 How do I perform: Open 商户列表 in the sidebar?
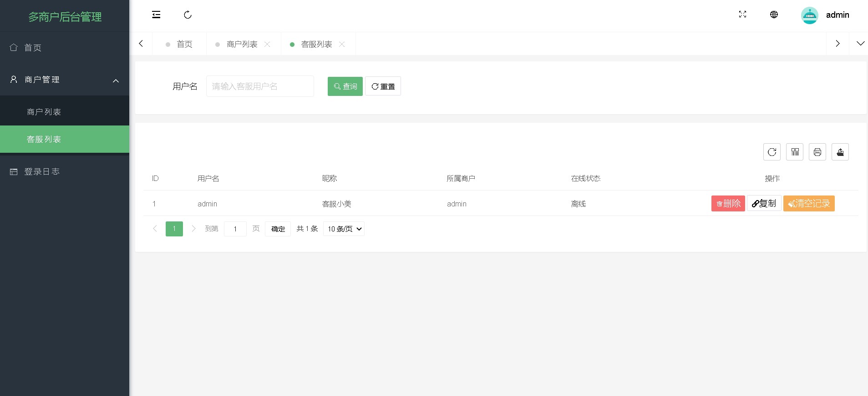point(65,112)
